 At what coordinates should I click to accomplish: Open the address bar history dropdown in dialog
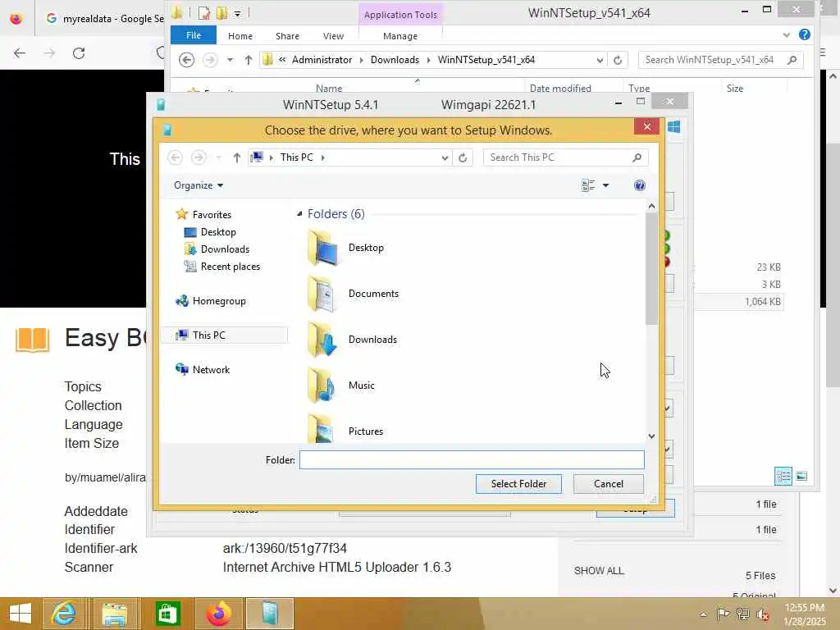coord(445,158)
